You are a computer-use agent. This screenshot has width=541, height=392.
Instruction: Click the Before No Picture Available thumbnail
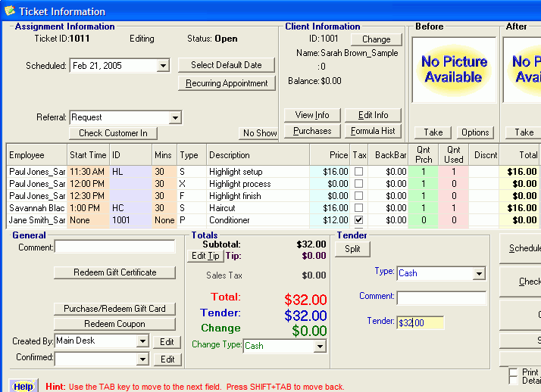(x=454, y=70)
